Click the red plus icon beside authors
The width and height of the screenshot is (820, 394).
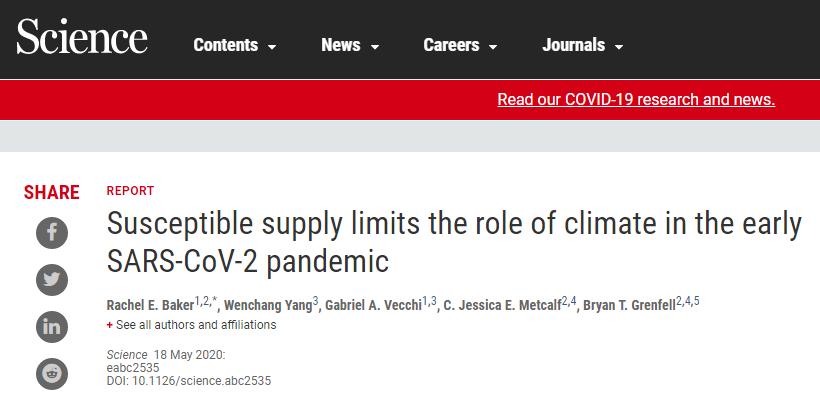109,325
